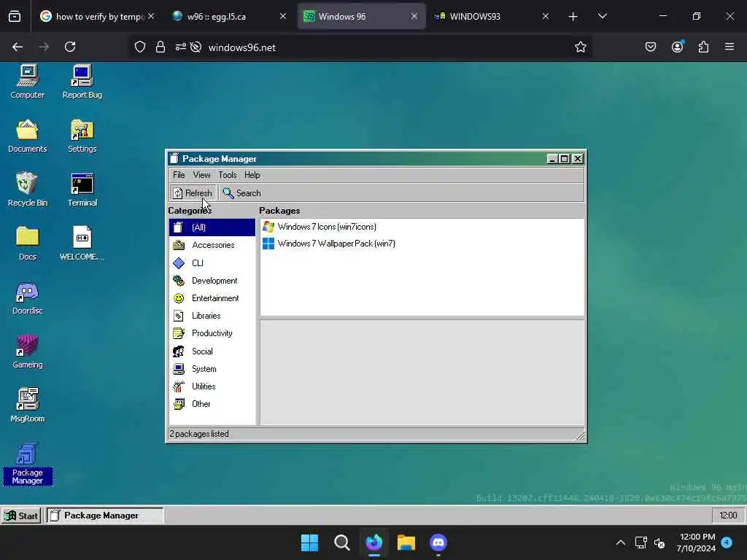Choose the CLI category
Image resolution: width=747 pixels, height=560 pixels.
coord(212,262)
